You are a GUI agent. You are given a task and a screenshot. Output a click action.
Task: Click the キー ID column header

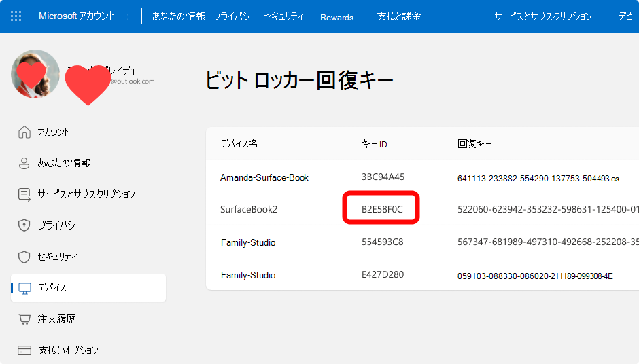tap(374, 144)
